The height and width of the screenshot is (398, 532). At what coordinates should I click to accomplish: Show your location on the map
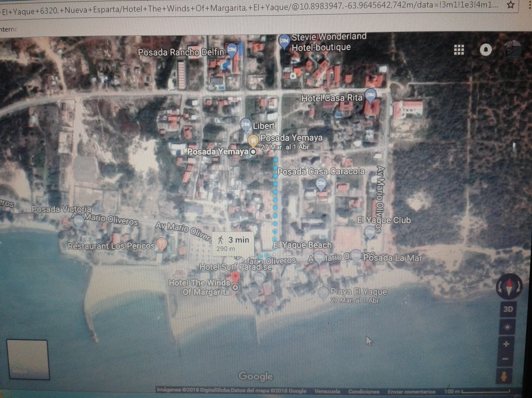(x=507, y=327)
